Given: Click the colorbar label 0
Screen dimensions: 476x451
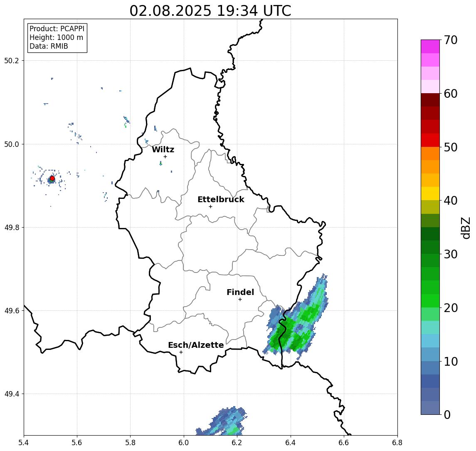Looking at the screenshot, I should [x=447, y=414].
